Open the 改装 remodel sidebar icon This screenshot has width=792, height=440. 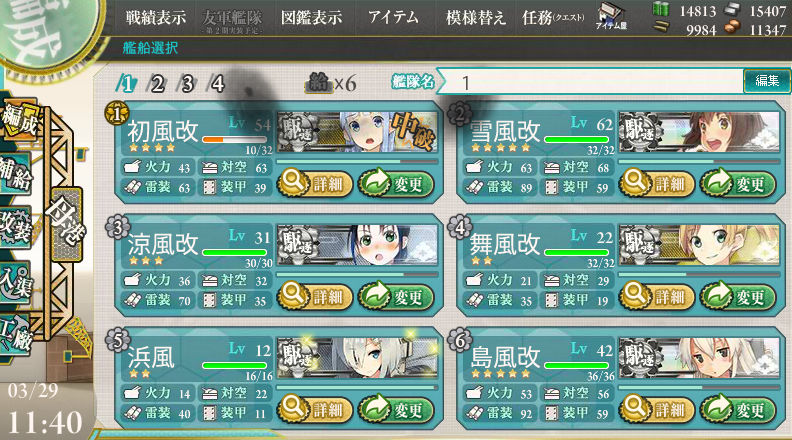click(x=16, y=227)
